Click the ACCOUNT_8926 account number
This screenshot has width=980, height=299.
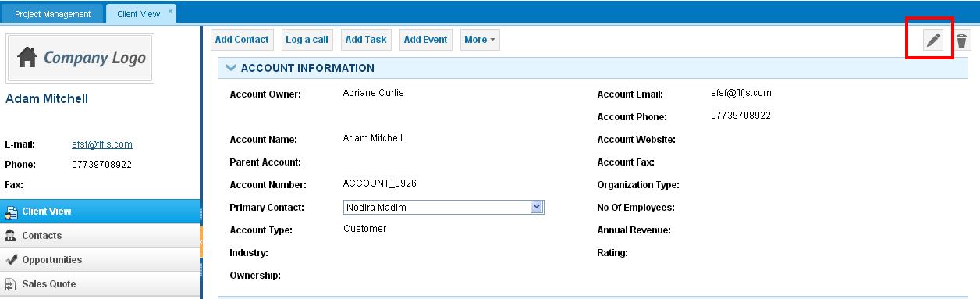coord(380,183)
